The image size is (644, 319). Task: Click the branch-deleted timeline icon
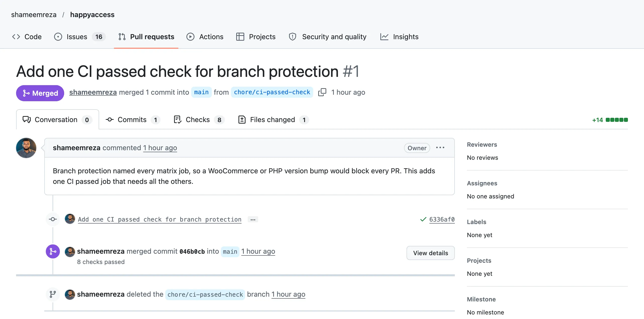point(53,294)
